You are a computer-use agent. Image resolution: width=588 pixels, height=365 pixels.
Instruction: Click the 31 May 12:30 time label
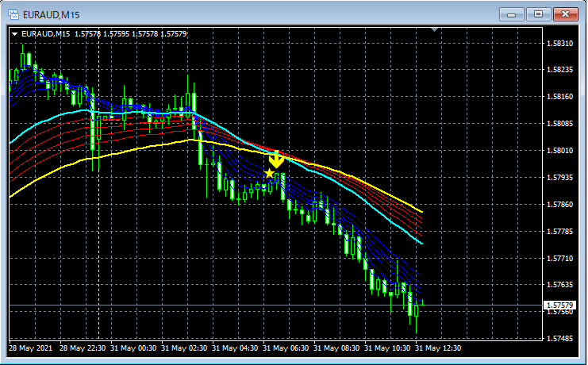tap(438, 348)
